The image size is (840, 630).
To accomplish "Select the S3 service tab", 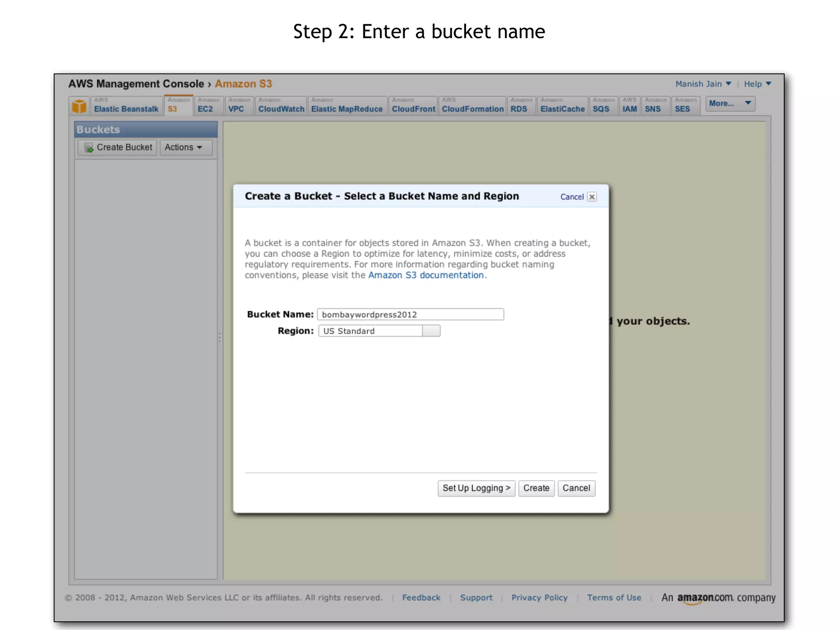I will pos(178,106).
